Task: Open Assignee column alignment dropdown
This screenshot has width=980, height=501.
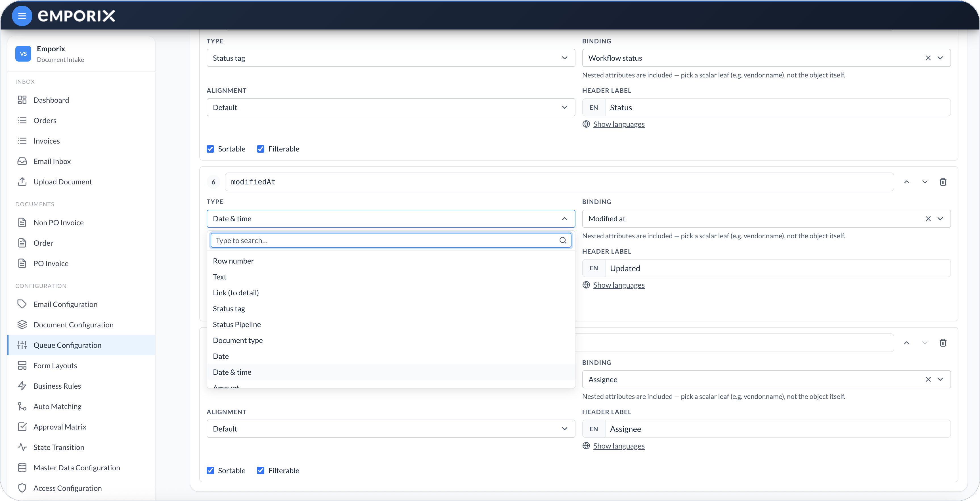Action: tap(391, 428)
